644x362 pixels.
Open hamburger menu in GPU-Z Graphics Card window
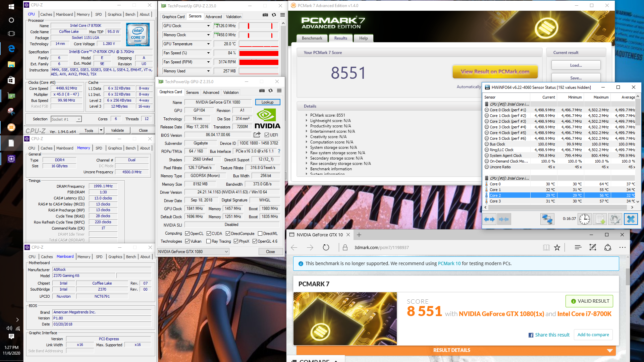click(x=279, y=90)
